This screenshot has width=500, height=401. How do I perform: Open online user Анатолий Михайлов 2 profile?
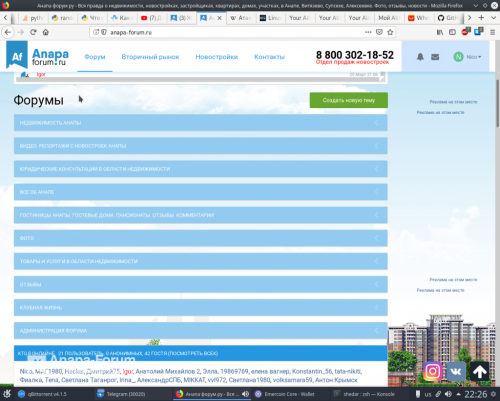click(x=168, y=371)
